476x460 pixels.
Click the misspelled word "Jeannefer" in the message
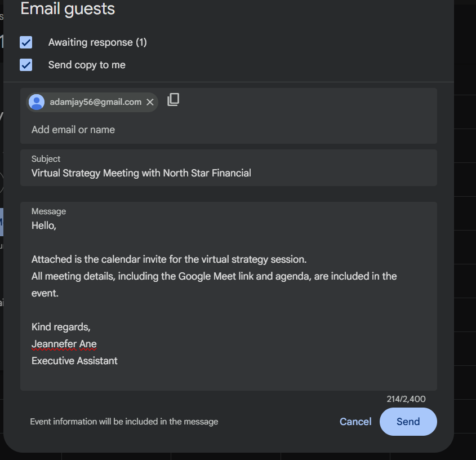point(54,344)
